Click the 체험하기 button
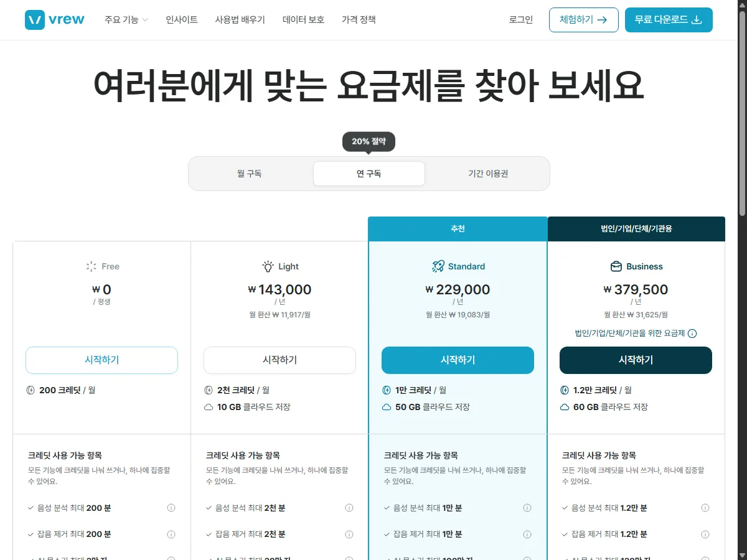This screenshot has height=560, width=747. click(x=584, y=20)
